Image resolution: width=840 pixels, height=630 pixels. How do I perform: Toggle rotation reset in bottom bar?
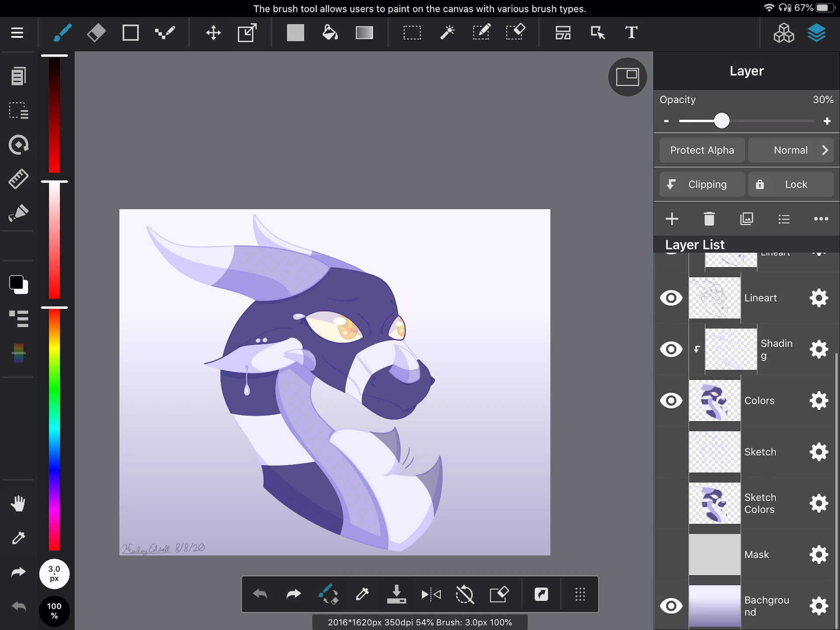pos(465,595)
